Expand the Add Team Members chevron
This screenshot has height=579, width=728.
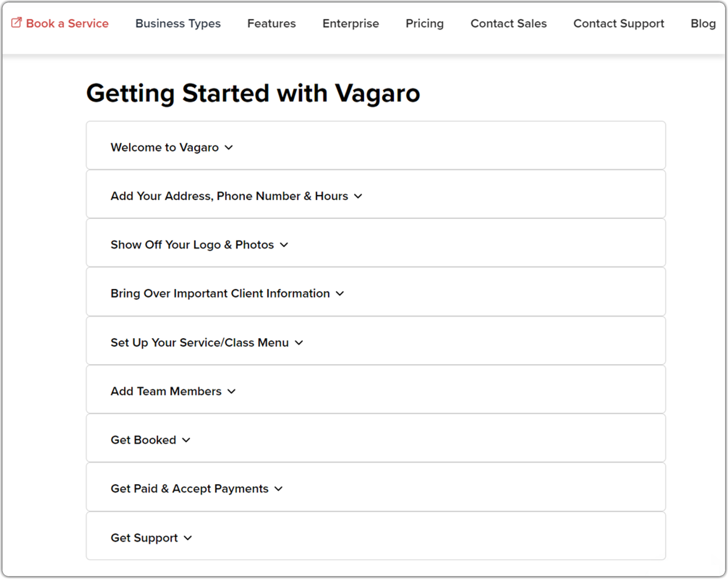231,391
